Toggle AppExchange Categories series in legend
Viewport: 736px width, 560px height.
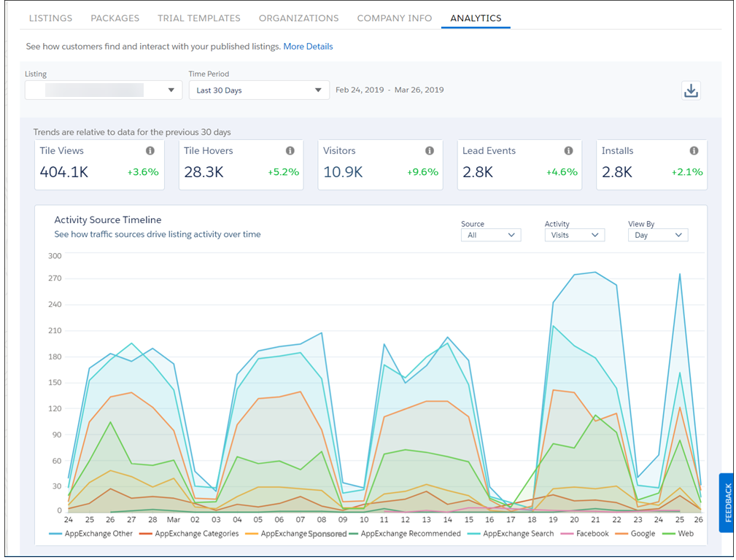[x=189, y=534]
